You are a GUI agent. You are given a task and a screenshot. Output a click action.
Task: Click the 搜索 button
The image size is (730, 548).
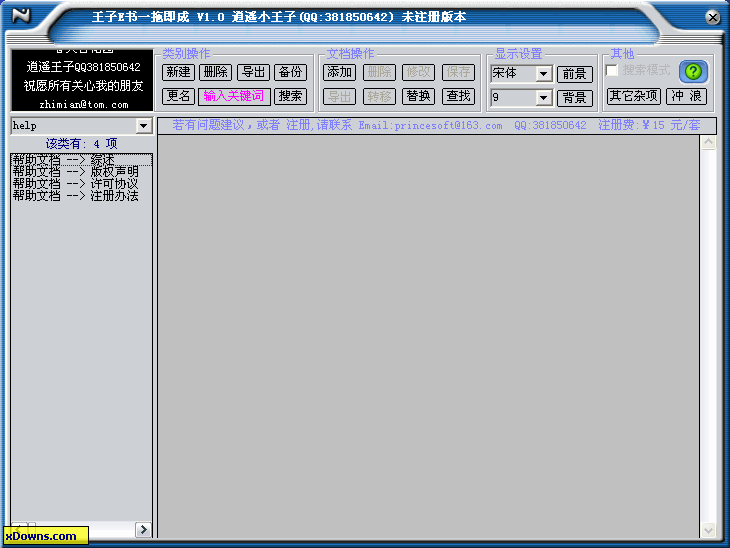[x=291, y=96]
